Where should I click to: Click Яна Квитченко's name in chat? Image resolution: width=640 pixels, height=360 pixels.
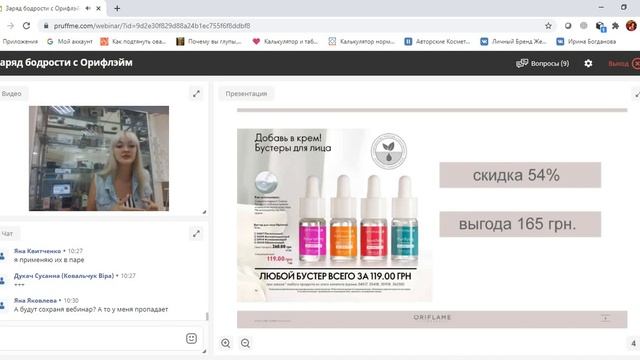pyautogui.click(x=37, y=251)
